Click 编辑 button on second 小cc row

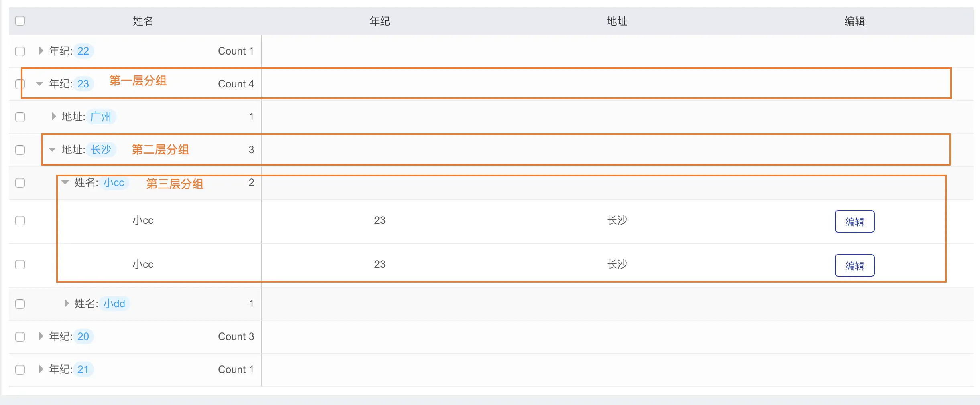tap(854, 265)
